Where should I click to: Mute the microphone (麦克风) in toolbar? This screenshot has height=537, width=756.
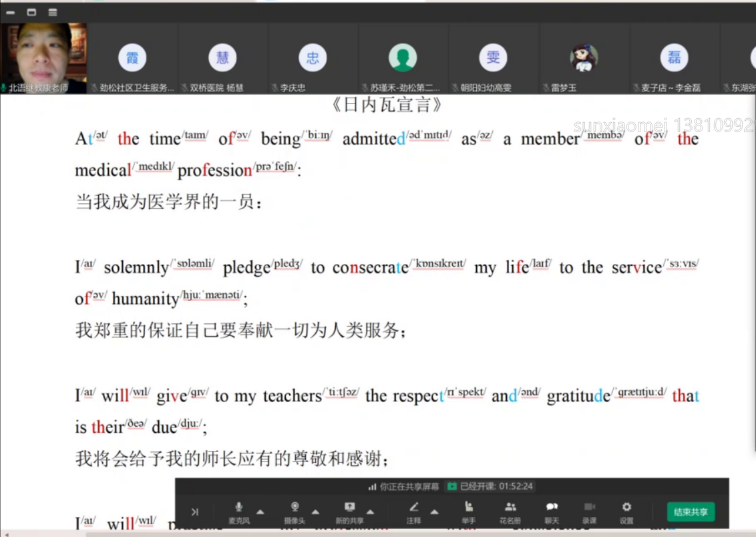point(239,511)
